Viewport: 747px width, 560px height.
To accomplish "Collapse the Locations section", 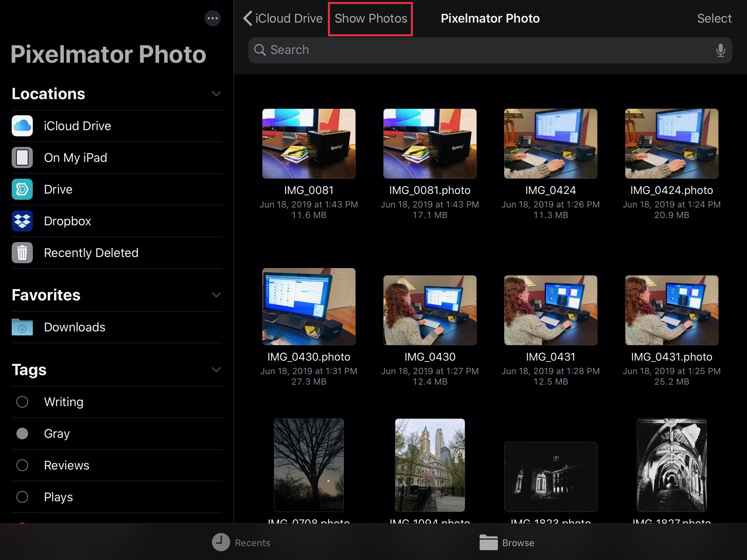I will (x=216, y=94).
